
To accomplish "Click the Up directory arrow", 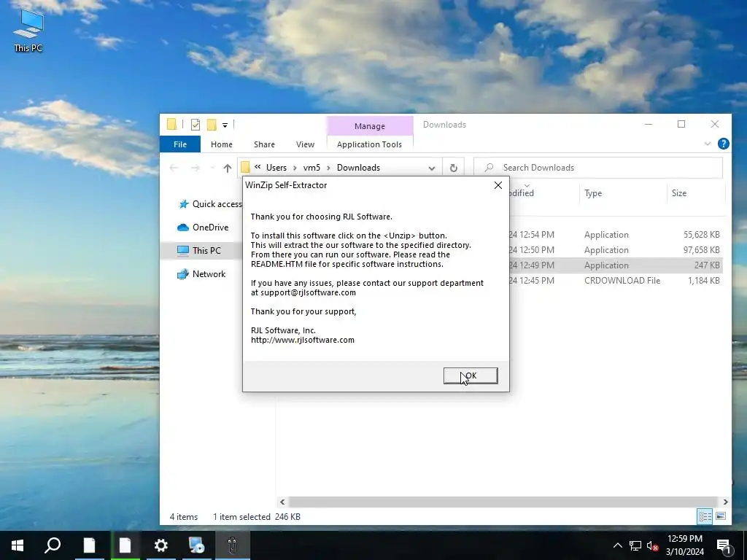I will (x=228, y=168).
